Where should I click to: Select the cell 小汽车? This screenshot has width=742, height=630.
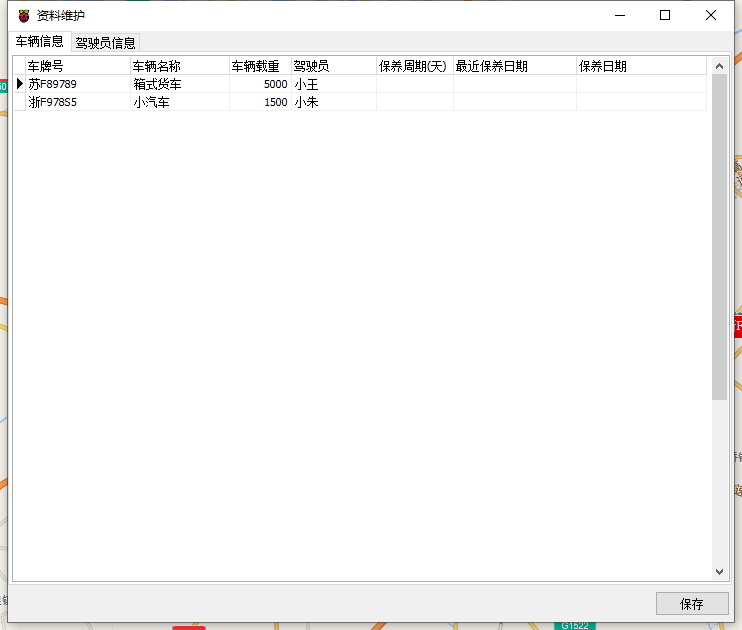pyautogui.click(x=180, y=102)
